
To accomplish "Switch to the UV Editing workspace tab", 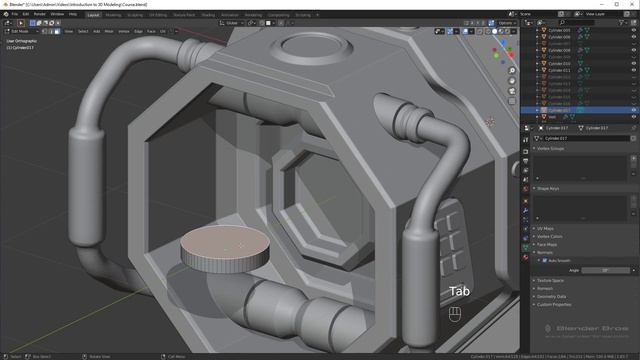I will 158,15.
